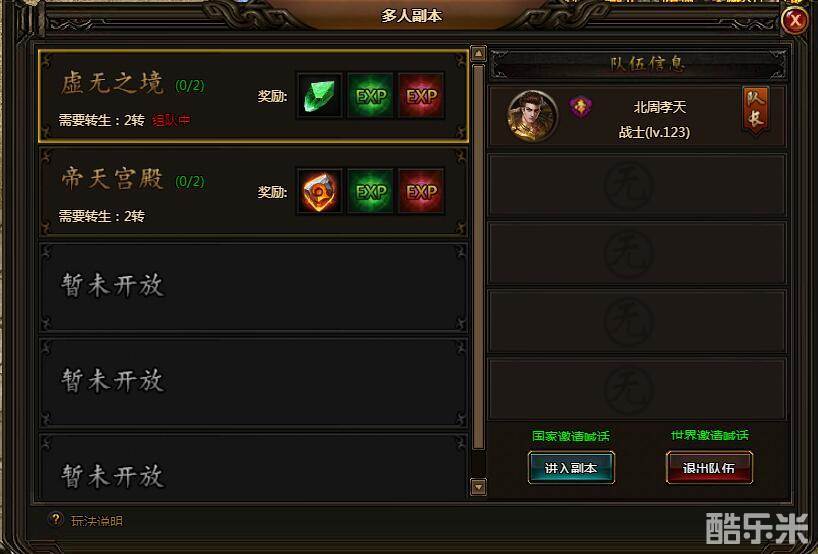The width and height of the screenshot is (818, 554).
Task: Click the 进入副本 enter dungeon button
Action: [x=571, y=468]
